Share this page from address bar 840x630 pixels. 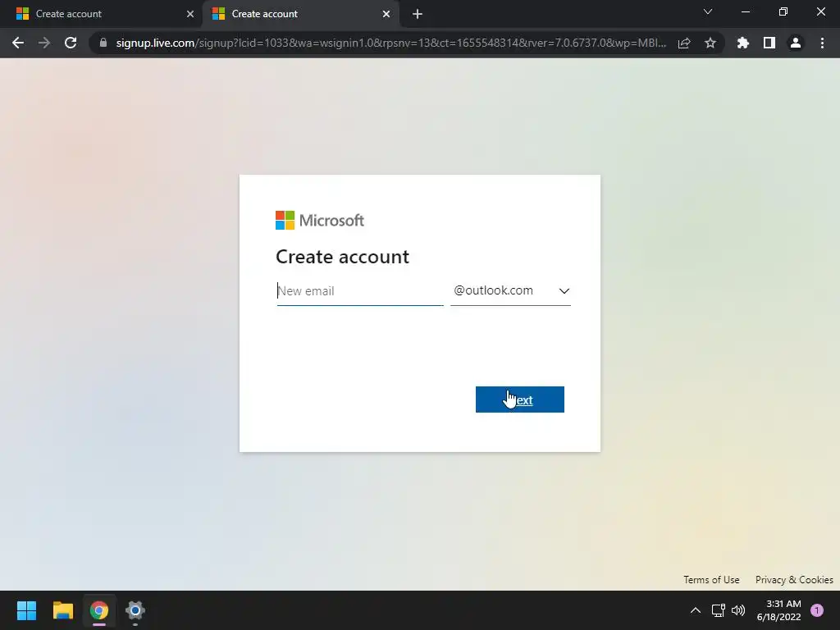[x=684, y=43]
